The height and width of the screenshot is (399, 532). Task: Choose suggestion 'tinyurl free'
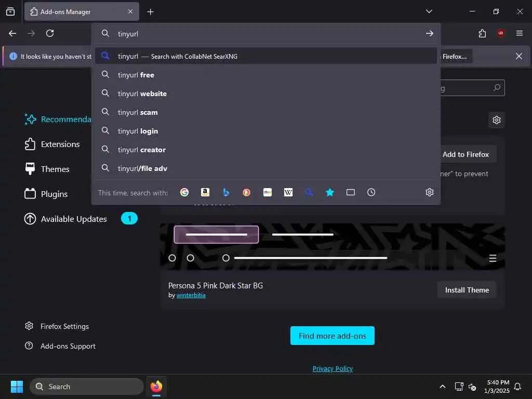265,75
